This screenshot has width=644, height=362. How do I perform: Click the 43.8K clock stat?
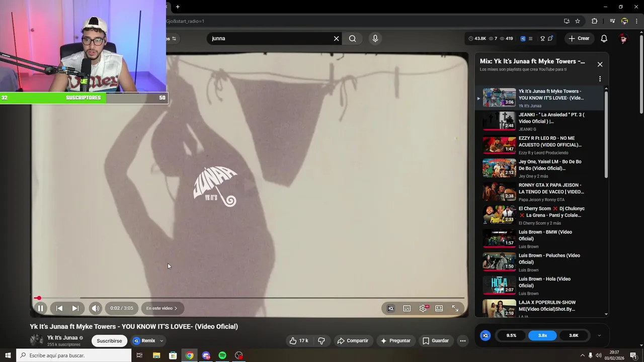pyautogui.click(x=477, y=38)
